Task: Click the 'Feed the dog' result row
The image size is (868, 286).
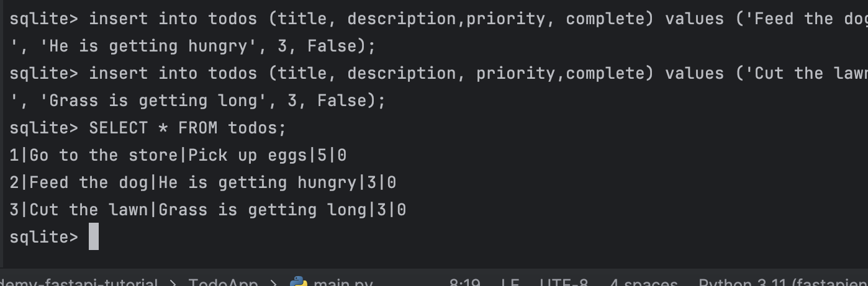Action: pos(203,182)
